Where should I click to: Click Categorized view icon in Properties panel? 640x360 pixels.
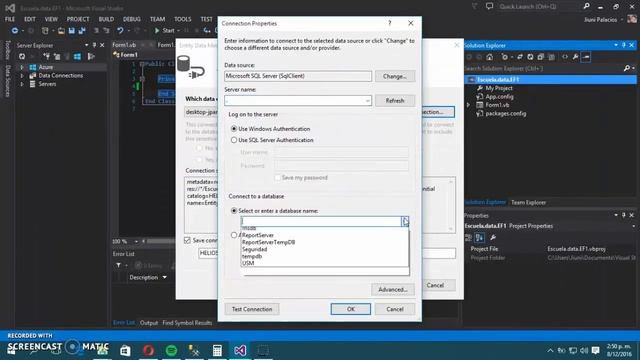469,238
